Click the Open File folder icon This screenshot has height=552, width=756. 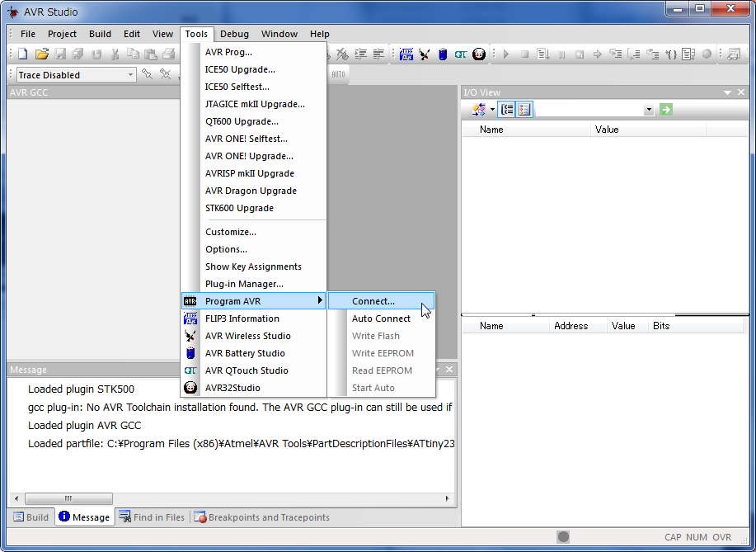click(x=42, y=54)
